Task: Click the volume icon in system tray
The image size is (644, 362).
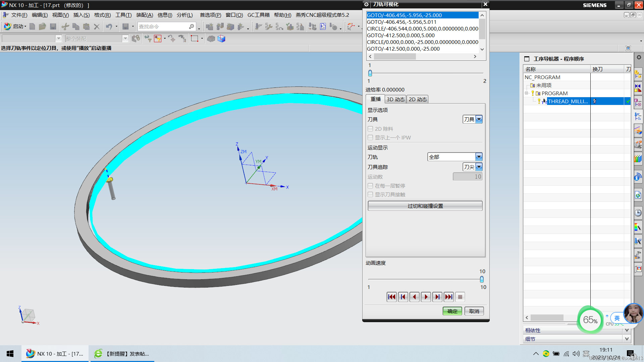Action: coord(576,353)
